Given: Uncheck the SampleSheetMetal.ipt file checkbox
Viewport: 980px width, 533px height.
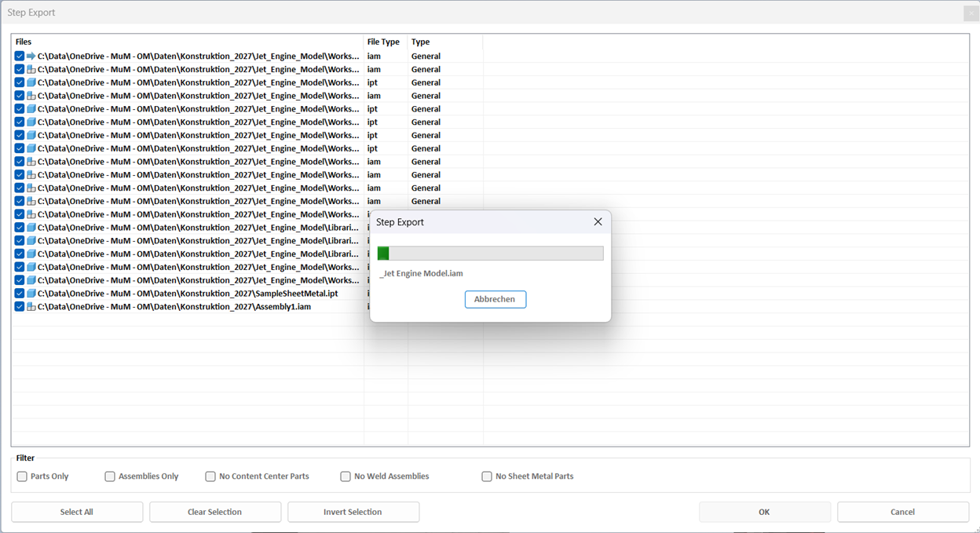Looking at the screenshot, I should pos(20,294).
